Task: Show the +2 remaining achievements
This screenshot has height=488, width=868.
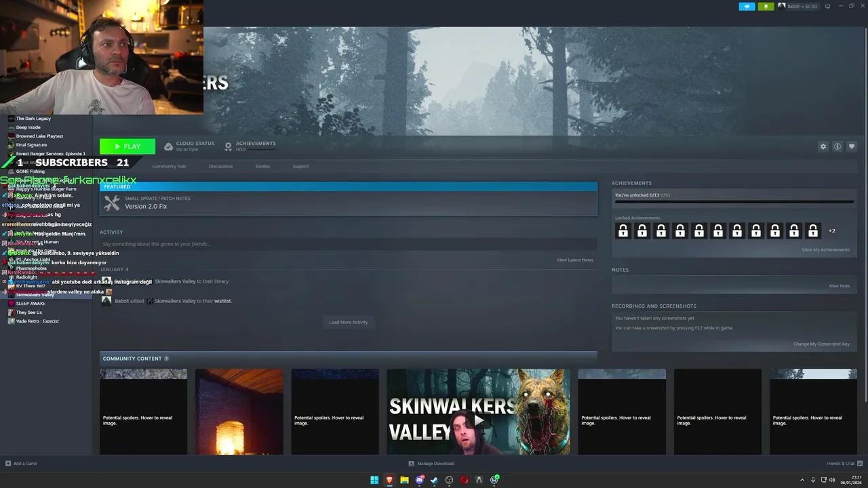Action: point(832,231)
